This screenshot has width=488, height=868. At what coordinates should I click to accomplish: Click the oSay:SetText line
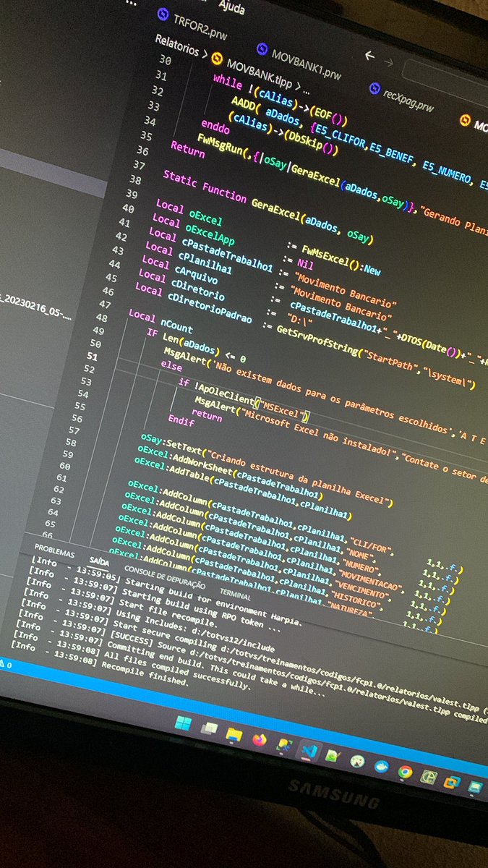pos(266,469)
